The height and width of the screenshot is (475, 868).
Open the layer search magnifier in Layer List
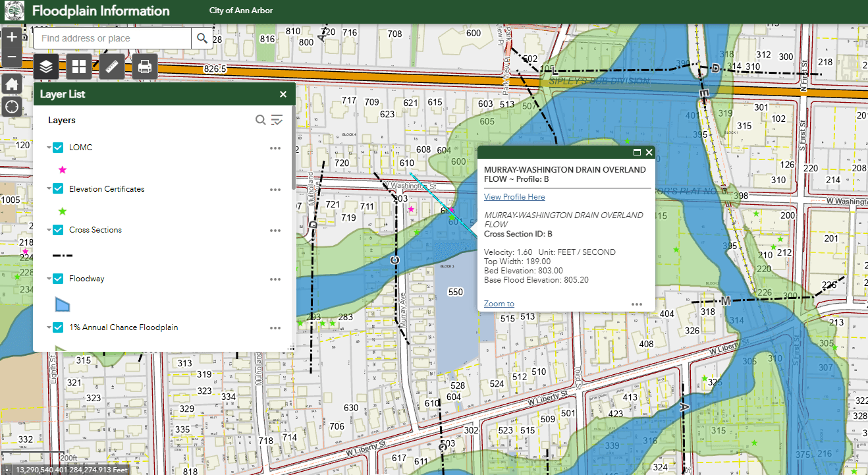[261, 120]
